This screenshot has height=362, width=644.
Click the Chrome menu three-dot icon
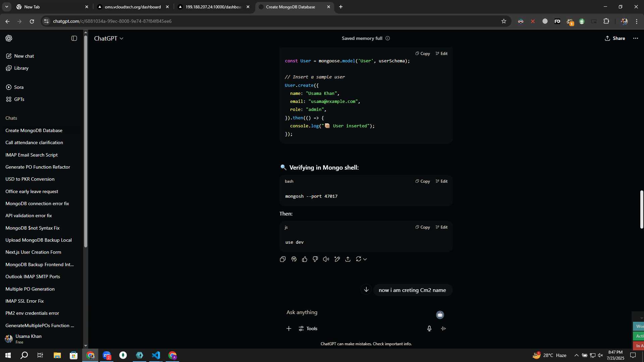pos(637,21)
